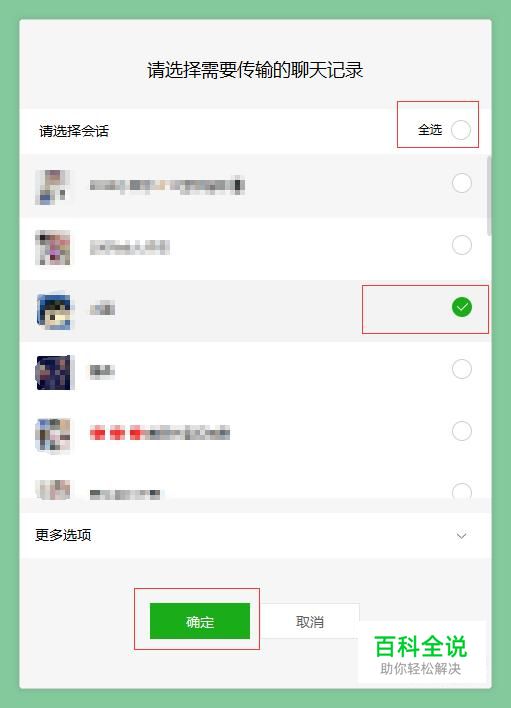The height and width of the screenshot is (708, 511).
Task: Click the avatar beside the red-emoji name
Action: (x=53, y=434)
